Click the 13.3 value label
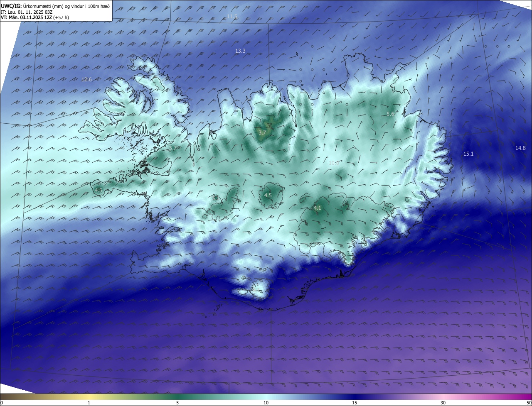Screen dimensions: 532x406 pyautogui.click(x=240, y=51)
